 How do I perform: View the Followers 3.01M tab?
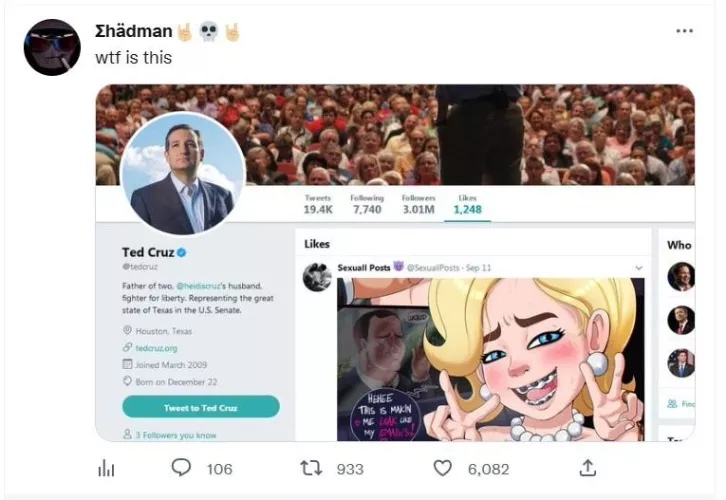click(x=418, y=204)
